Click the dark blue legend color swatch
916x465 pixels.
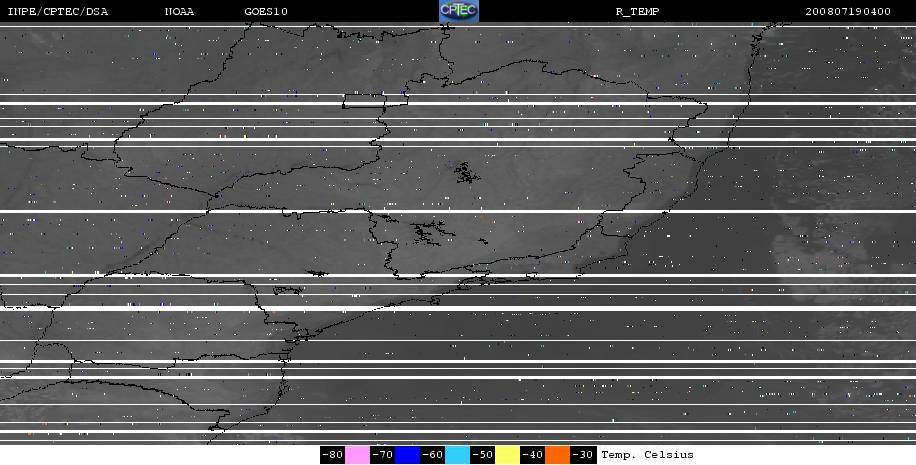(x=407, y=455)
